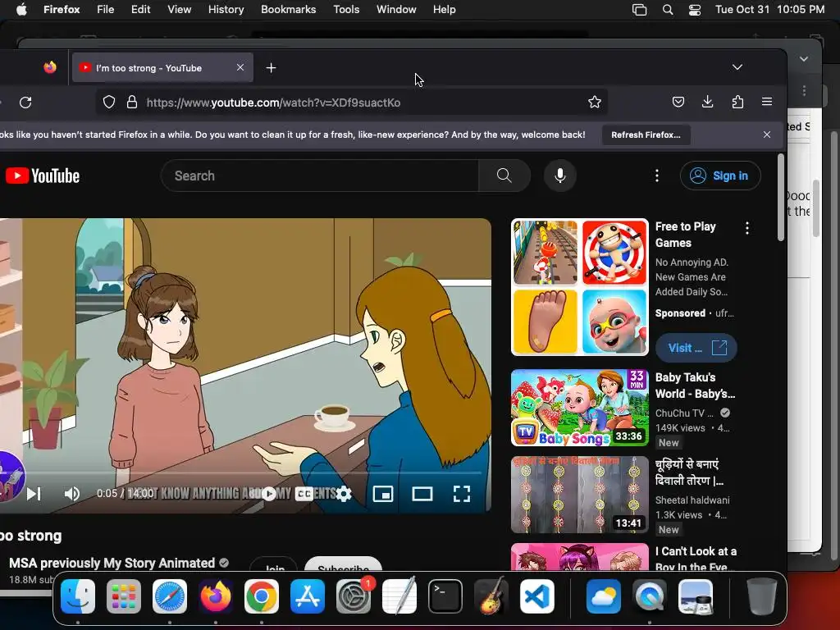840x630 pixels.
Task: Open System Settings from the Dock
Action: (354, 596)
